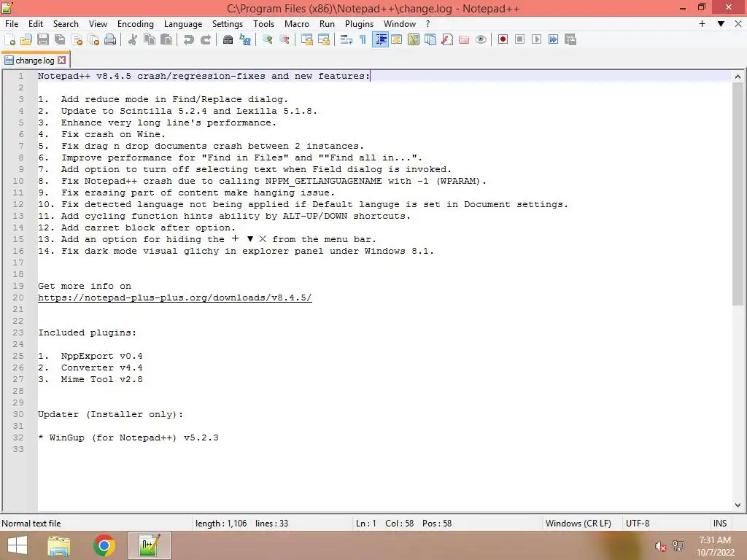Click the Open file folder icon
747x560 pixels.
coord(26,39)
